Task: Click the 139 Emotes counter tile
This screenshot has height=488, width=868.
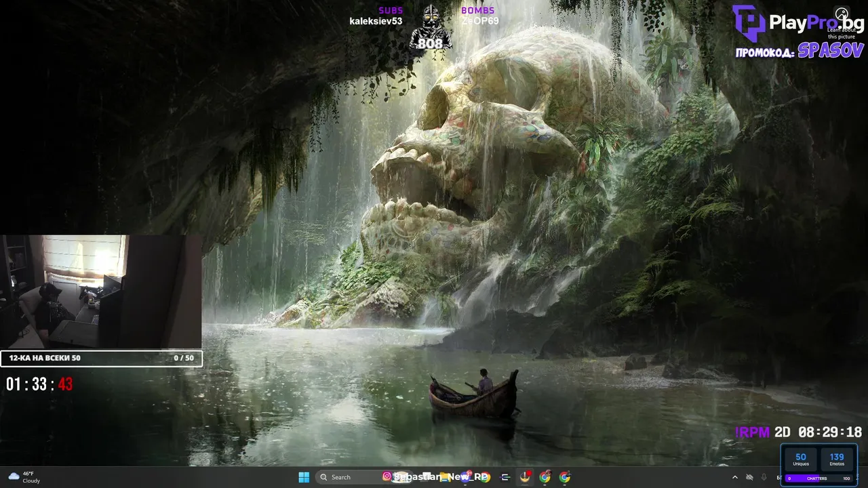Action: (x=837, y=460)
